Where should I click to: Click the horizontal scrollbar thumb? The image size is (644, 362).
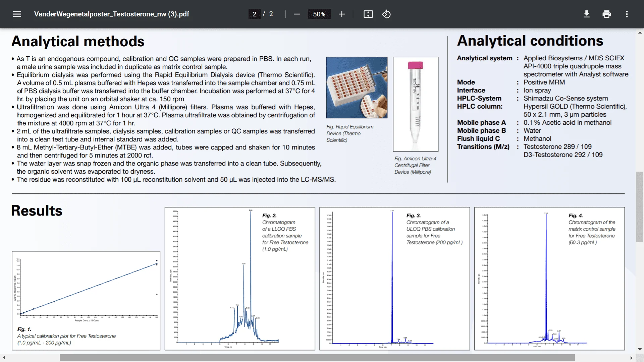(x=317, y=358)
